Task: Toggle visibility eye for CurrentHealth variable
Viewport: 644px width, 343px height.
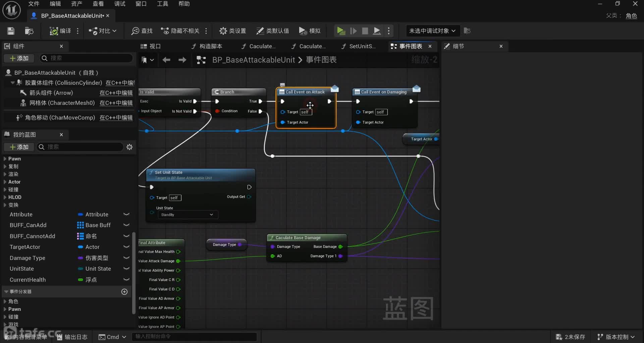Action: pyautogui.click(x=126, y=280)
